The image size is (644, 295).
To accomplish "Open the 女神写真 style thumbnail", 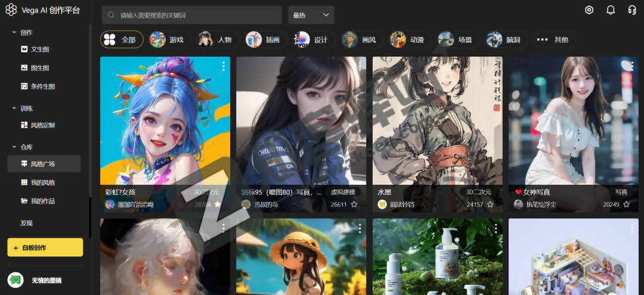I will pyautogui.click(x=574, y=121).
